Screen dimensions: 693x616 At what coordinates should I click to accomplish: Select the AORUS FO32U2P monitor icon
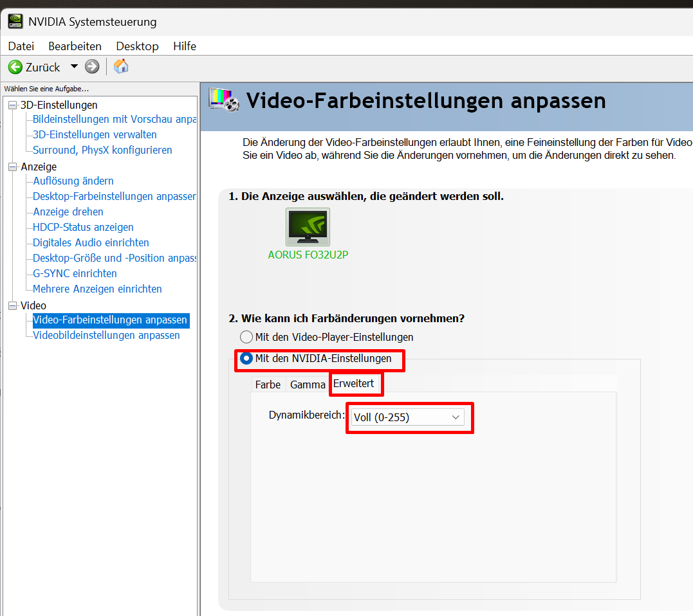click(308, 227)
